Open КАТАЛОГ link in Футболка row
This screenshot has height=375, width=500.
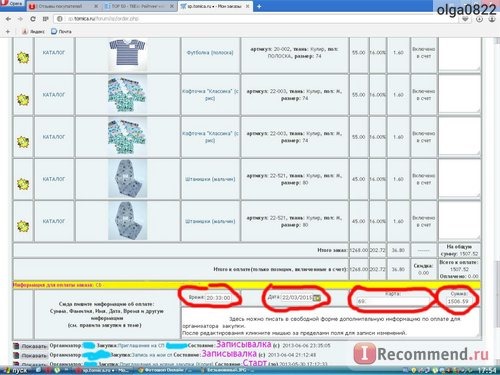coord(54,53)
